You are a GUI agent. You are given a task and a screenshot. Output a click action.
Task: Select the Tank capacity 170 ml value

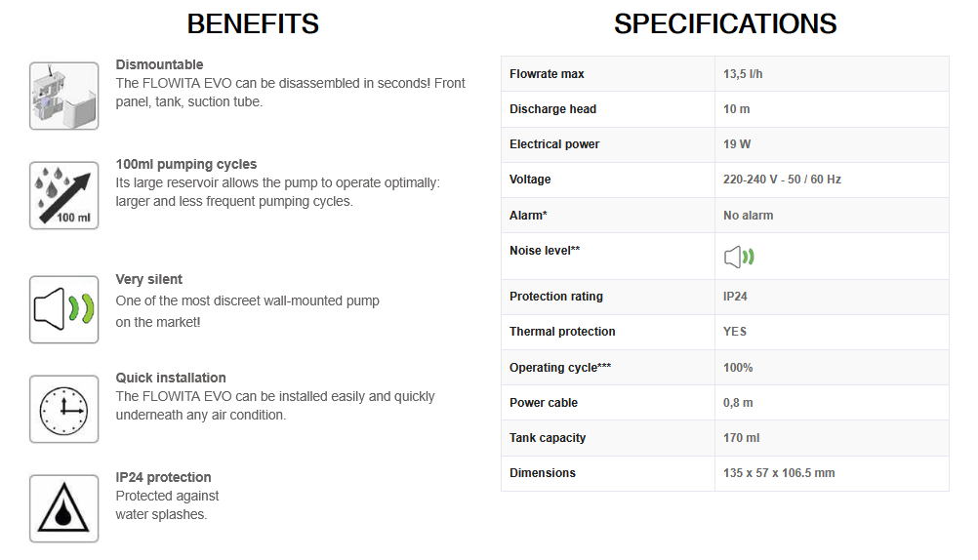pyautogui.click(x=741, y=438)
